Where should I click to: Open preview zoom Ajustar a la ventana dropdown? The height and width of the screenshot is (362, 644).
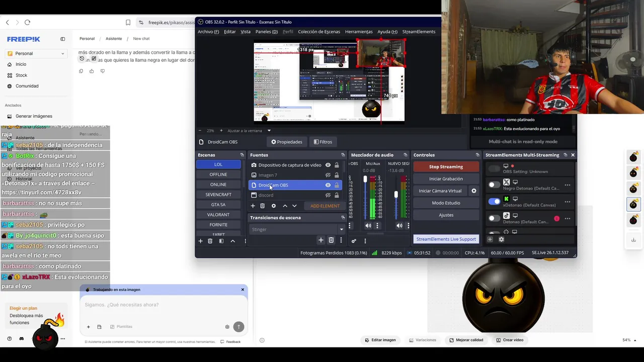pyautogui.click(x=269, y=131)
